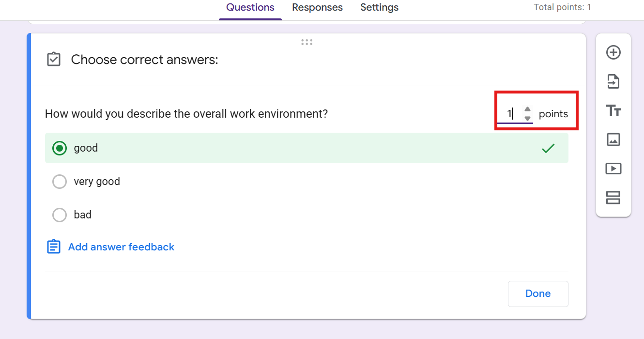Click the answer feedback clipboard icon
Image resolution: width=644 pixels, height=339 pixels.
(54, 247)
